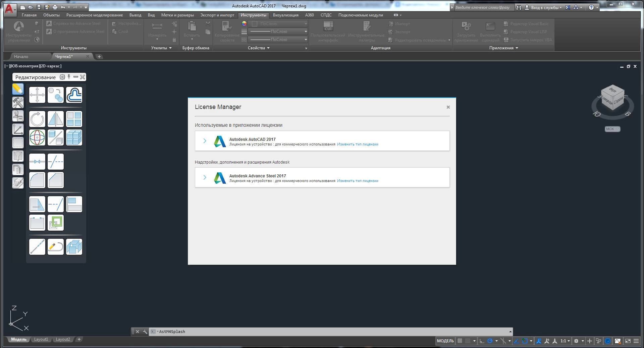The image size is (644, 348).
Task: Click the Undo arrow in quick access toolbar
Action: click(x=63, y=7)
